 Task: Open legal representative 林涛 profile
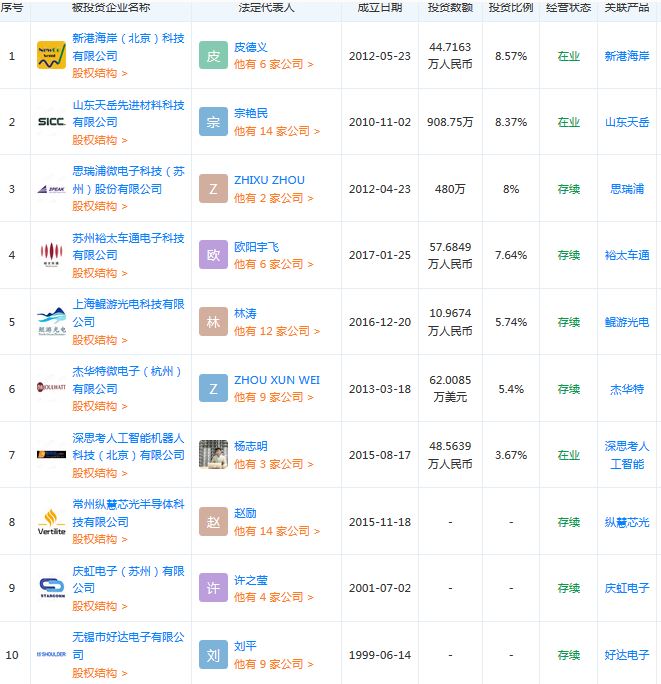coord(245,313)
